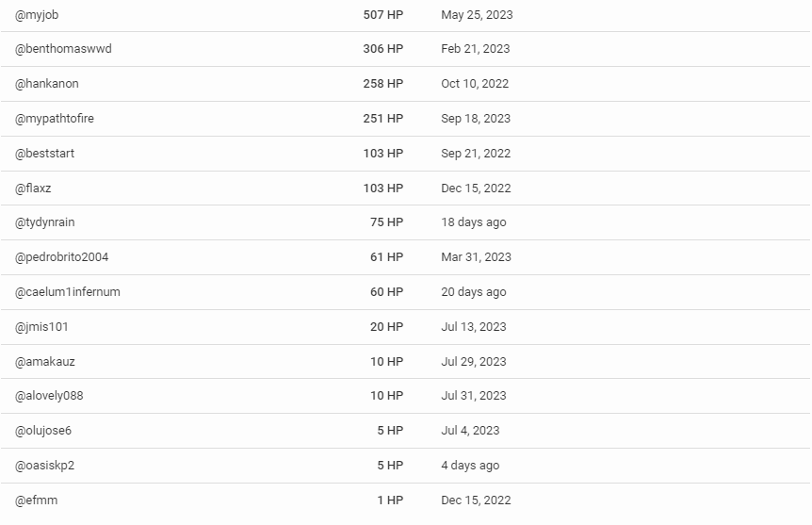
Task: Open the @benthomaswwd user link
Action: (63, 49)
